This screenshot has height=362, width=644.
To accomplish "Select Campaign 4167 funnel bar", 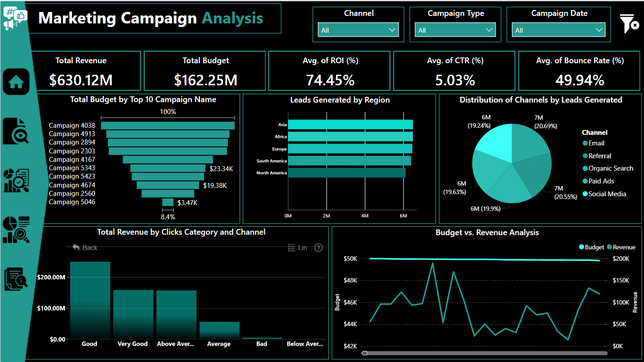I will pos(168,160).
